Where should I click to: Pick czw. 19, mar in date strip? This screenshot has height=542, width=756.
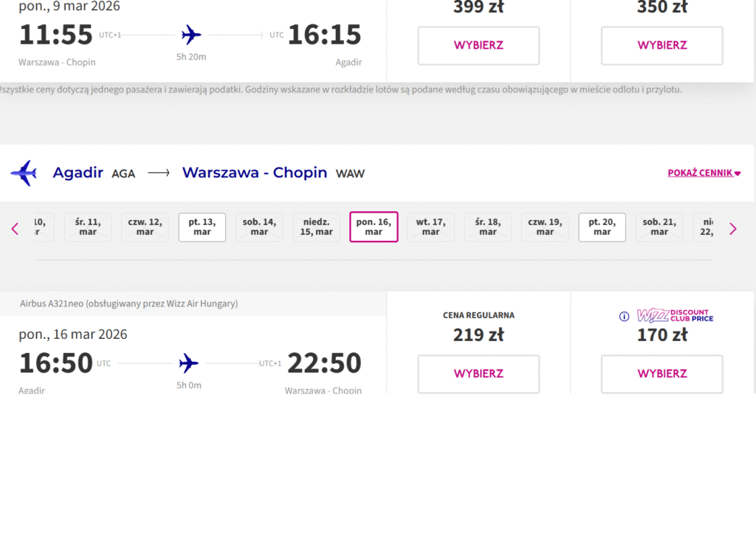[x=545, y=227]
